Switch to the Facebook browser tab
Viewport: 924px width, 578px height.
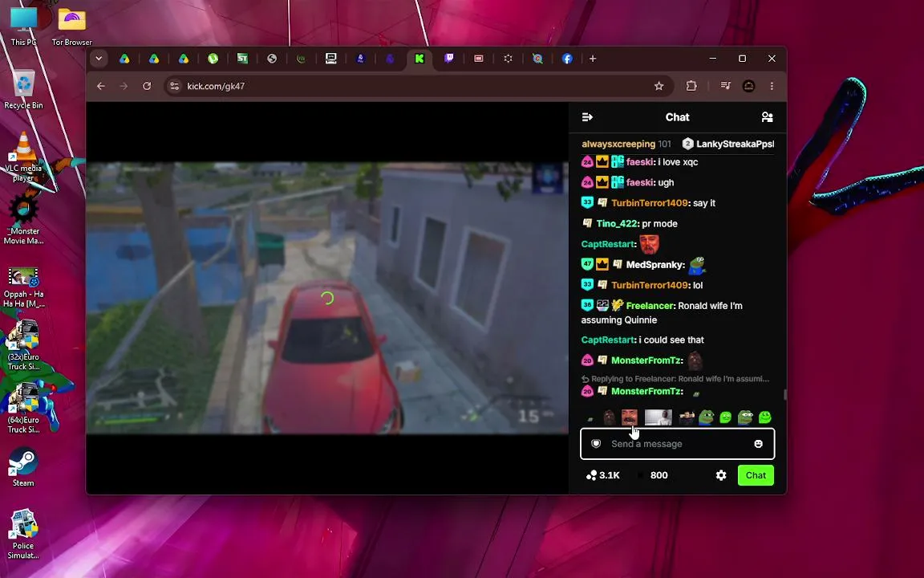pos(567,59)
